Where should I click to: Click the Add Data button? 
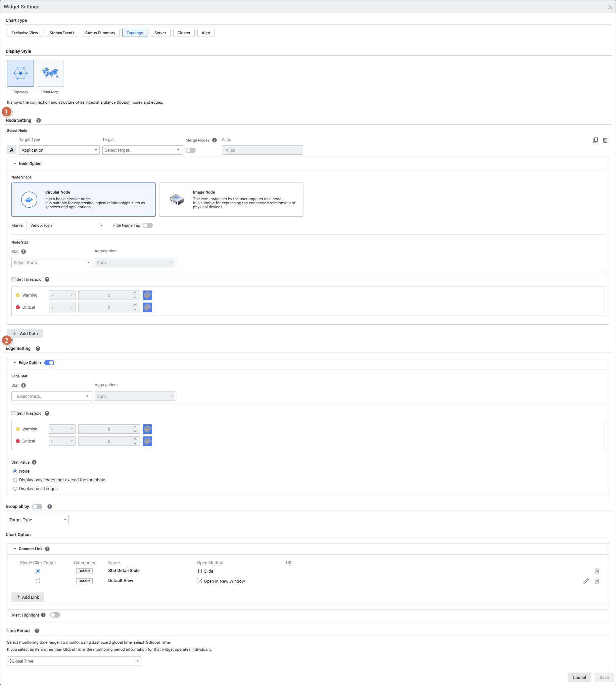[x=25, y=333]
